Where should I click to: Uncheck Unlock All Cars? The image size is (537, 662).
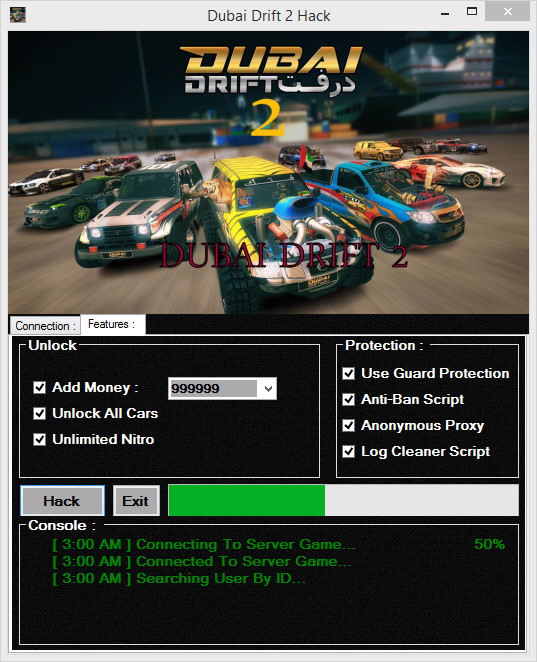(39, 413)
